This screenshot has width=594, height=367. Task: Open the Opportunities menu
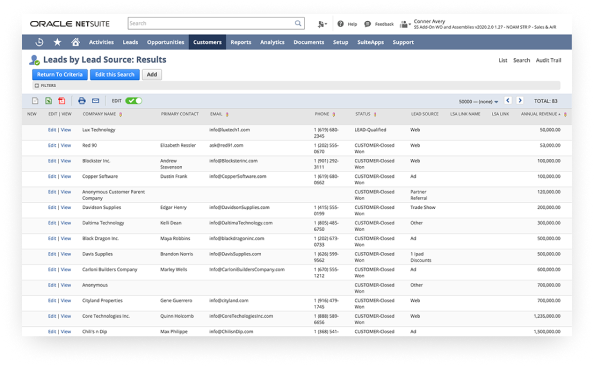pos(166,42)
